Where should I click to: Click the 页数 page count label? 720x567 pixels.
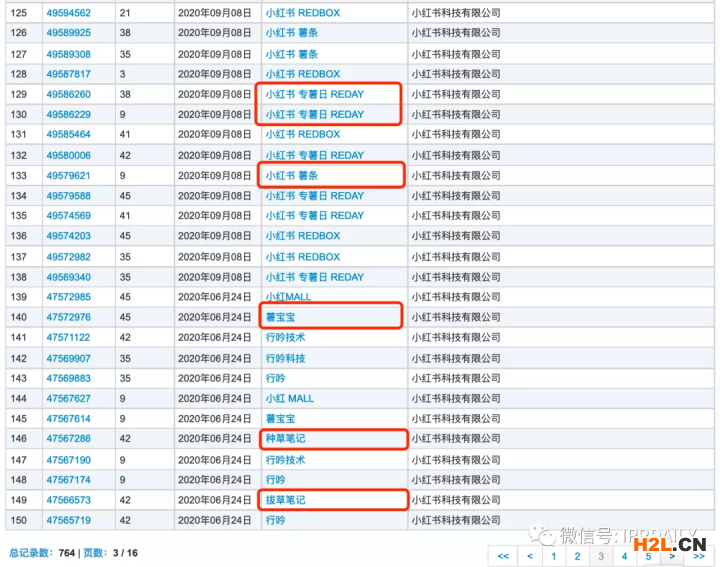(96, 553)
